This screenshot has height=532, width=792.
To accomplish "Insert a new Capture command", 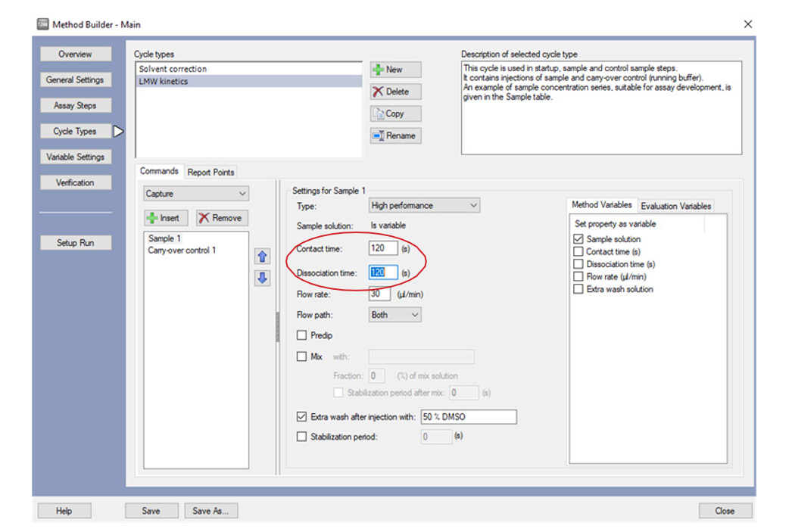I will pos(163,218).
